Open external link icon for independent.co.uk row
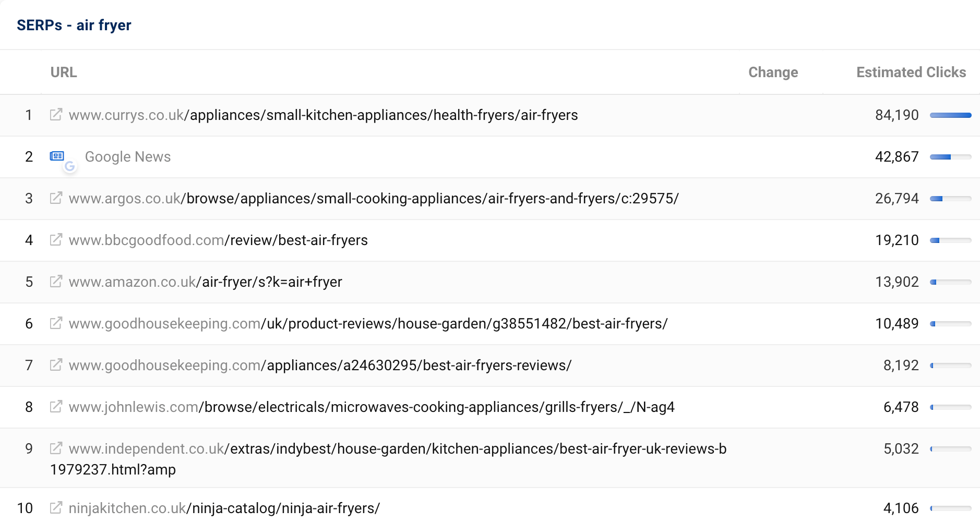Screen dimensions: 980x523 click(56, 448)
